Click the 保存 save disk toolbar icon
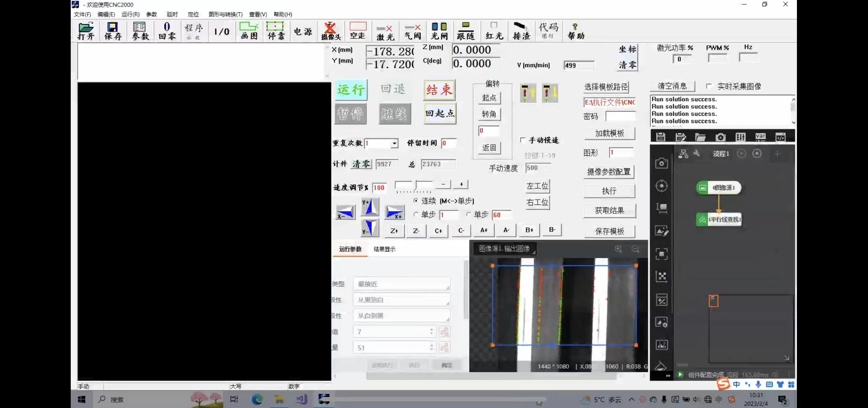Viewport: 868px width, 408px height. (112, 31)
